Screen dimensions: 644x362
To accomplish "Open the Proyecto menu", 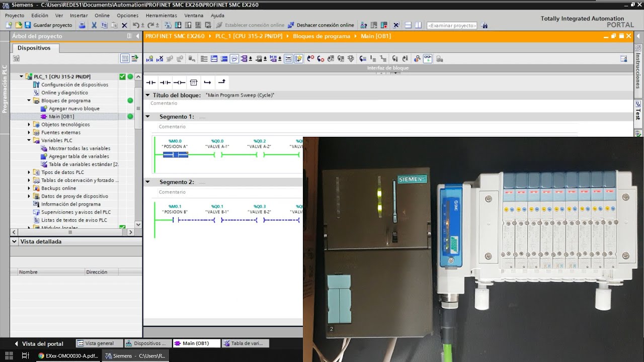I will coord(15,16).
